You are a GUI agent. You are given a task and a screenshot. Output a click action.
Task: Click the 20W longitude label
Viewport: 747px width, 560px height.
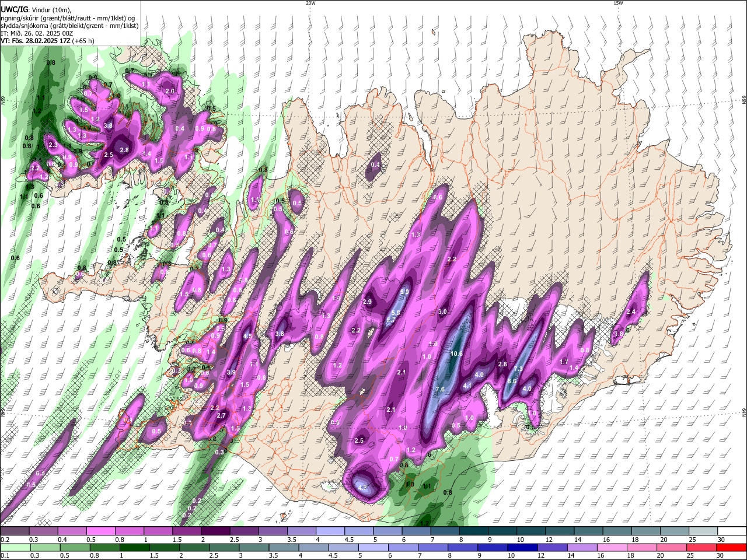pos(310,3)
